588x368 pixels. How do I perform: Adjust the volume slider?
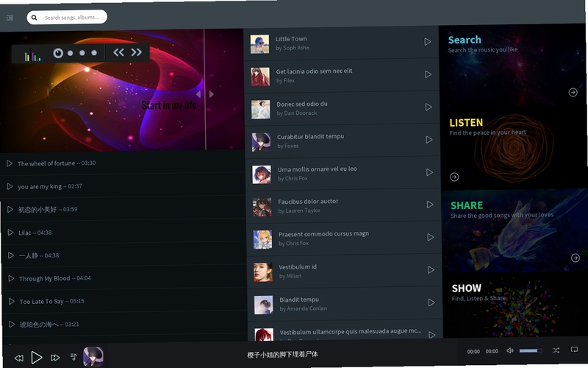[531, 351]
